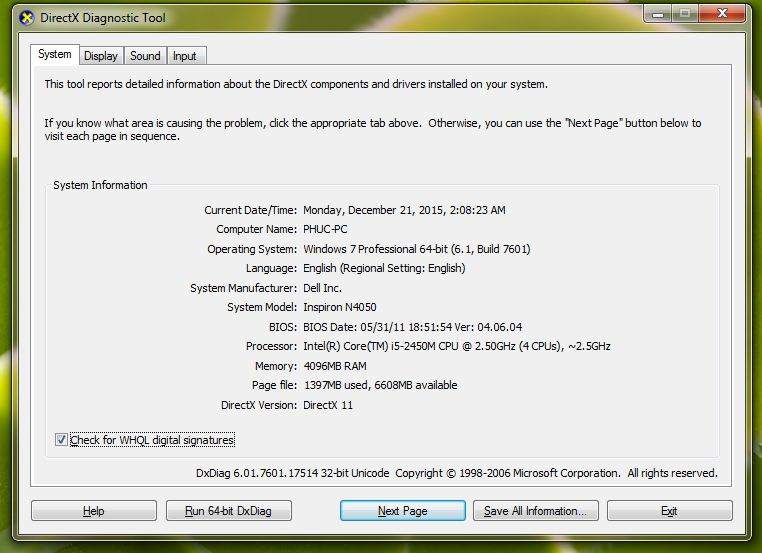Launch Run 64-bit DxDiag
Screen dimensions: 762x553
(x=228, y=511)
